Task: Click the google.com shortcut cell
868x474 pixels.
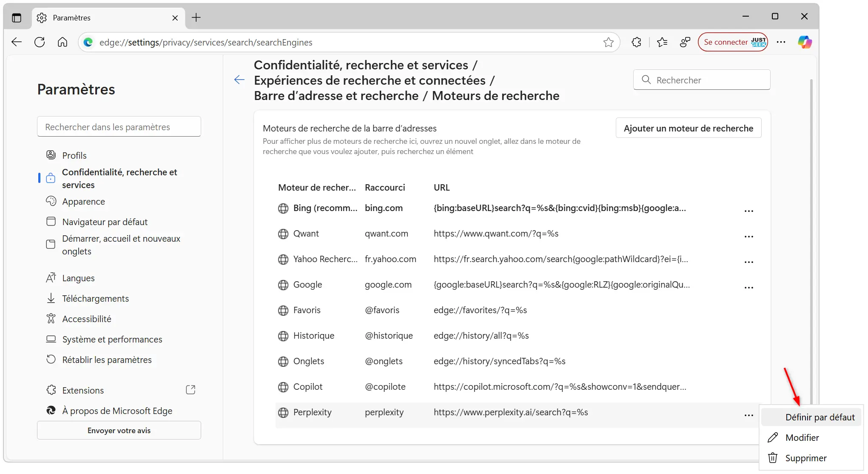Action: tap(388, 285)
